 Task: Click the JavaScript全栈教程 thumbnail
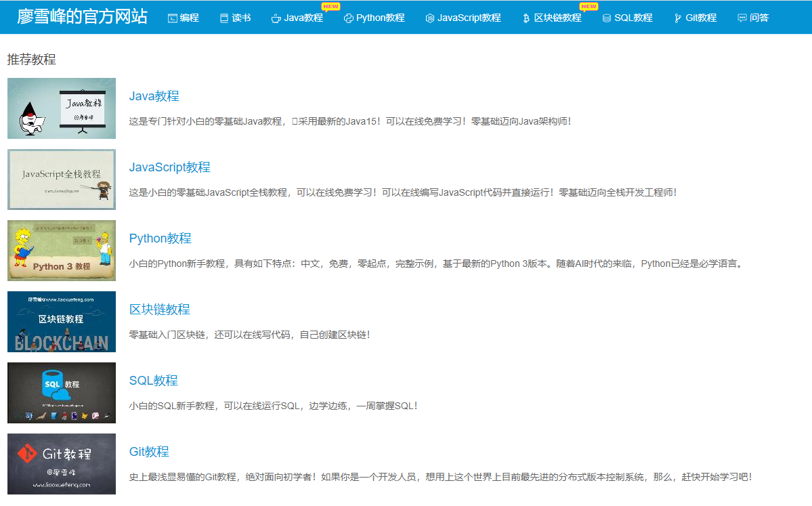61,180
